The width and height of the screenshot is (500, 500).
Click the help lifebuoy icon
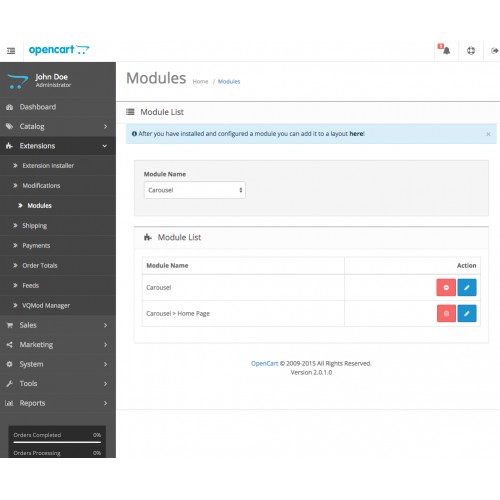[471, 51]
